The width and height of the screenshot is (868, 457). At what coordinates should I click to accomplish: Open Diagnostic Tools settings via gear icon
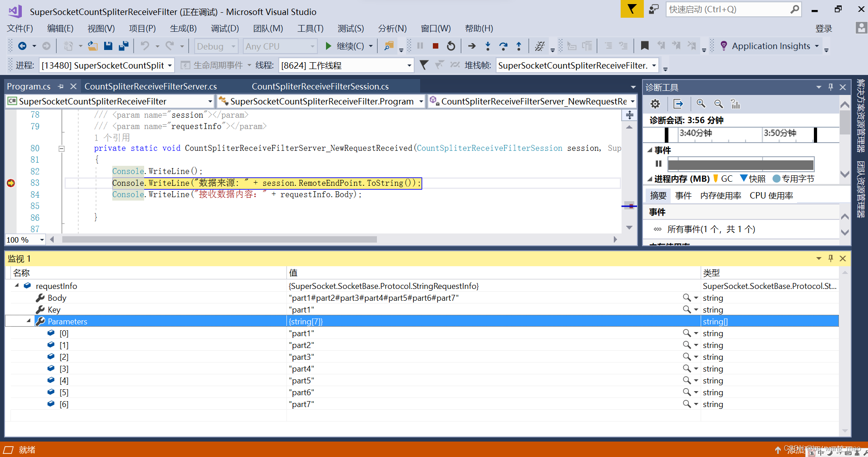pos(655,104)
